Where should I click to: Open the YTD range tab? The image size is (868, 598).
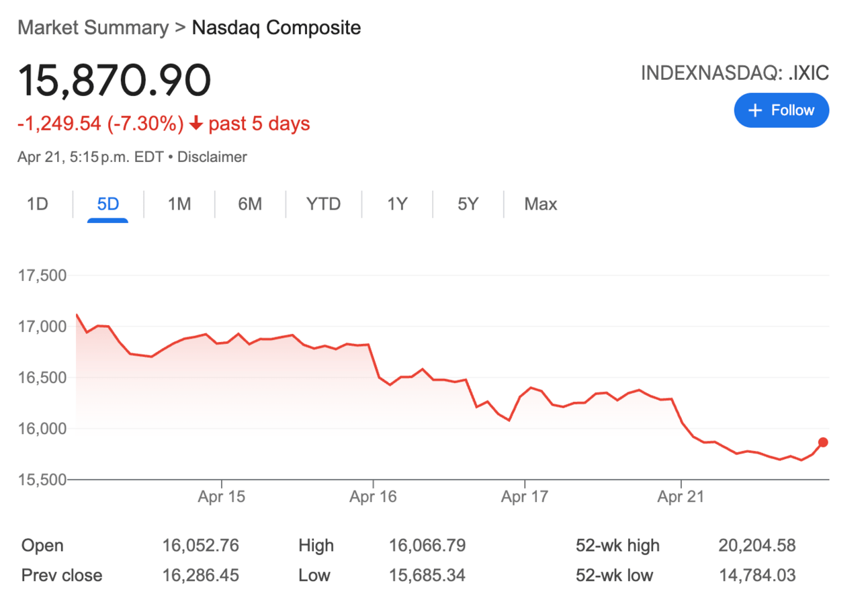pos(323,204)
